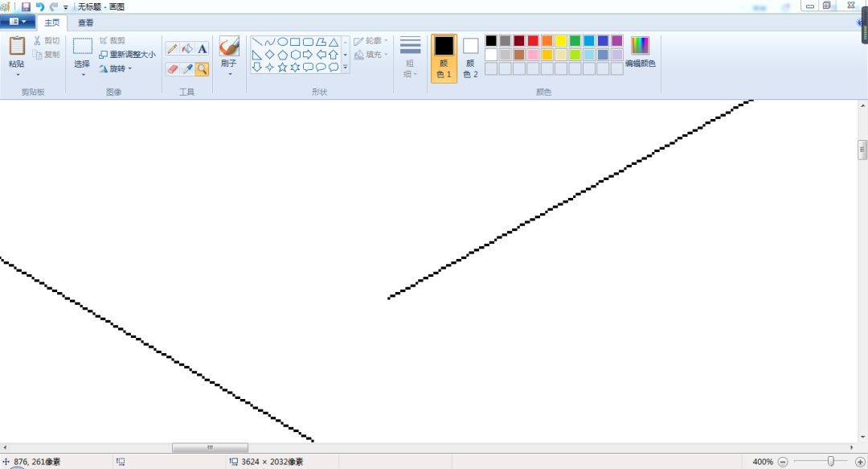Click the Save icon in quick access toolbar

pos(26,6)
